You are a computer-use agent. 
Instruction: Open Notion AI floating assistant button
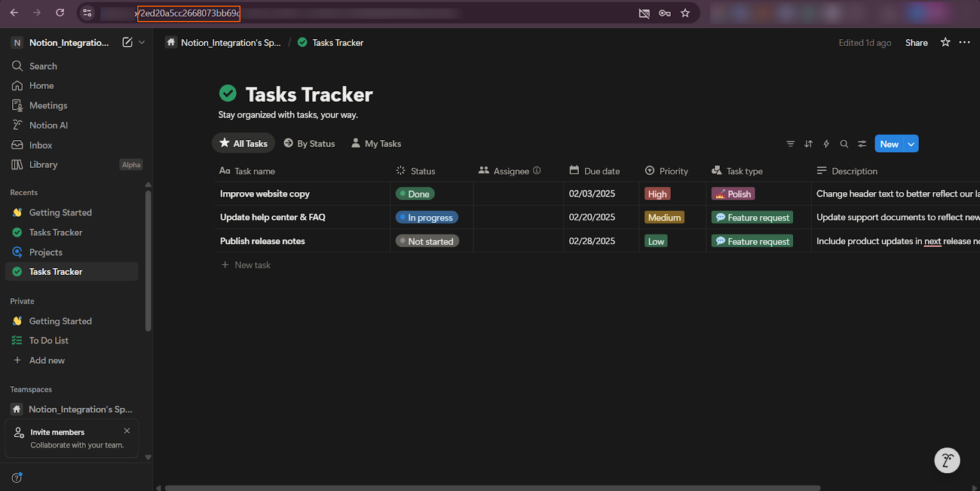click(947, 460)
